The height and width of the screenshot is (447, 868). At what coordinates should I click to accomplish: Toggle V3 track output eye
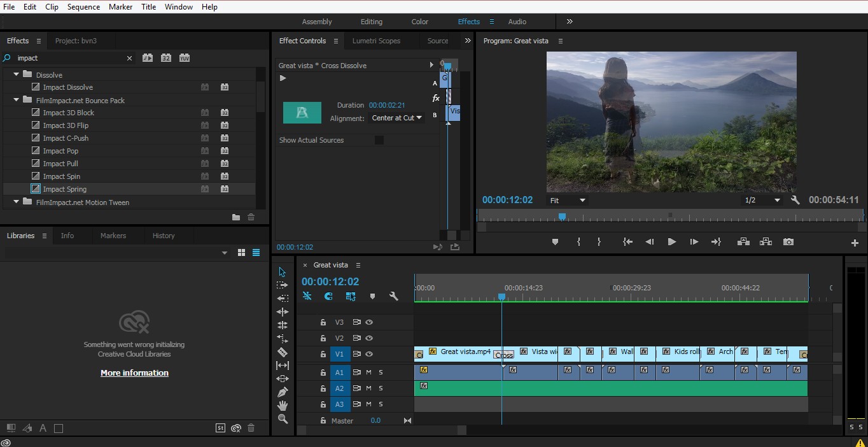point(369,322)
